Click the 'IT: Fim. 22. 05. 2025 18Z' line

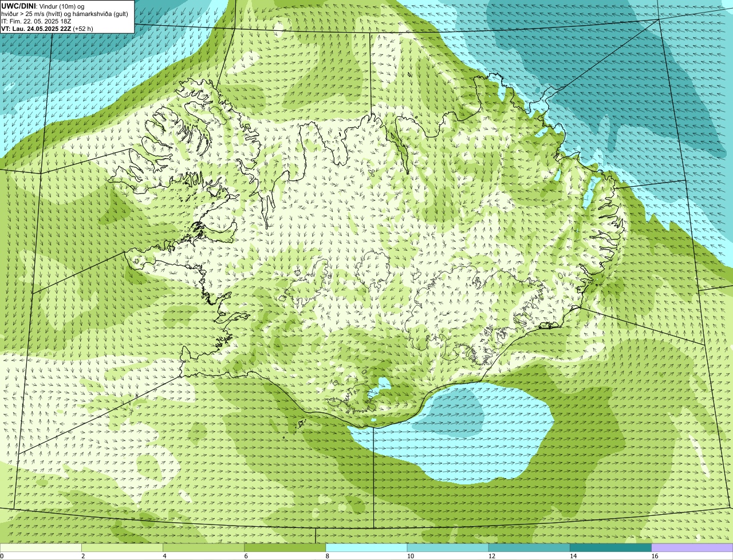click(36, 21)
